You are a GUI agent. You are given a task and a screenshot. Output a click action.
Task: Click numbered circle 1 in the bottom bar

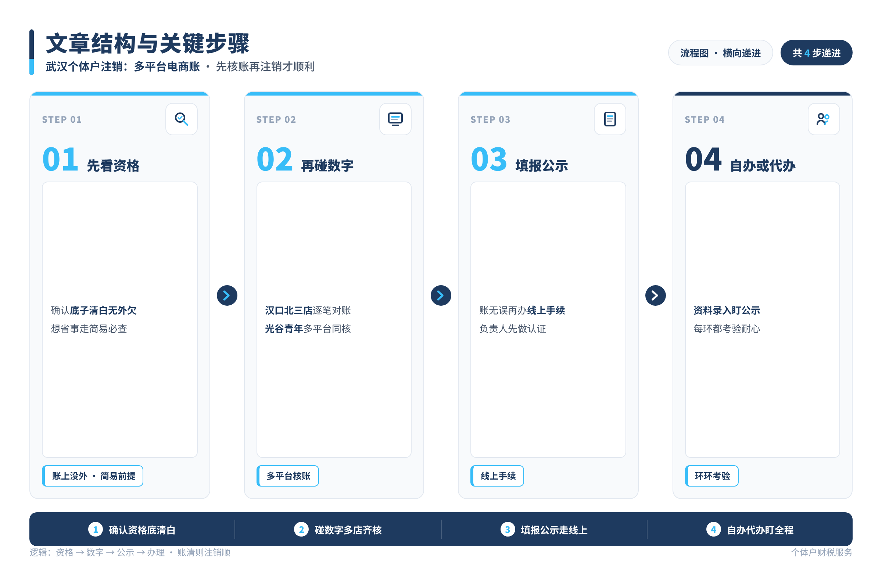click(95, 530)
